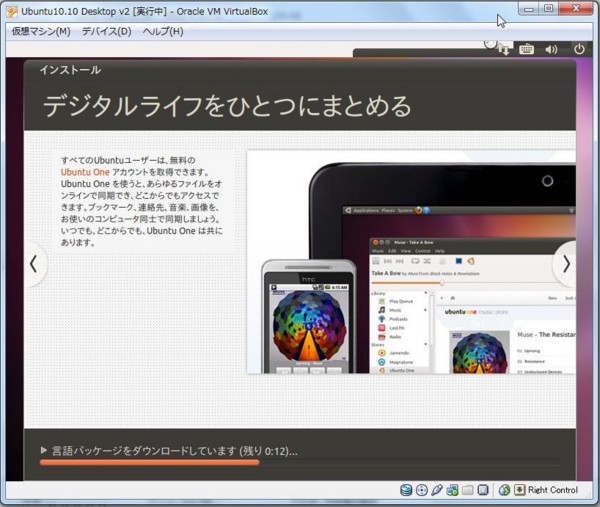
Task: Go to the previous installer slide
Action: (34, 264)
